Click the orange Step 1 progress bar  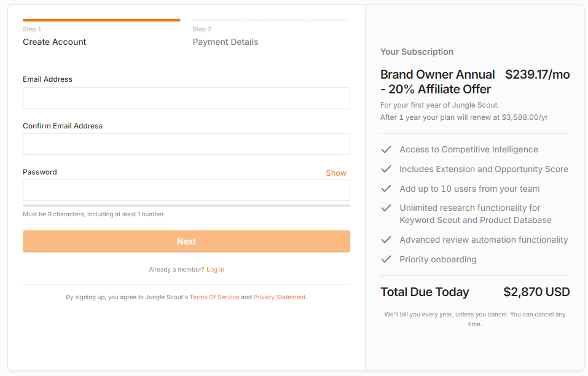pos(101,20)
